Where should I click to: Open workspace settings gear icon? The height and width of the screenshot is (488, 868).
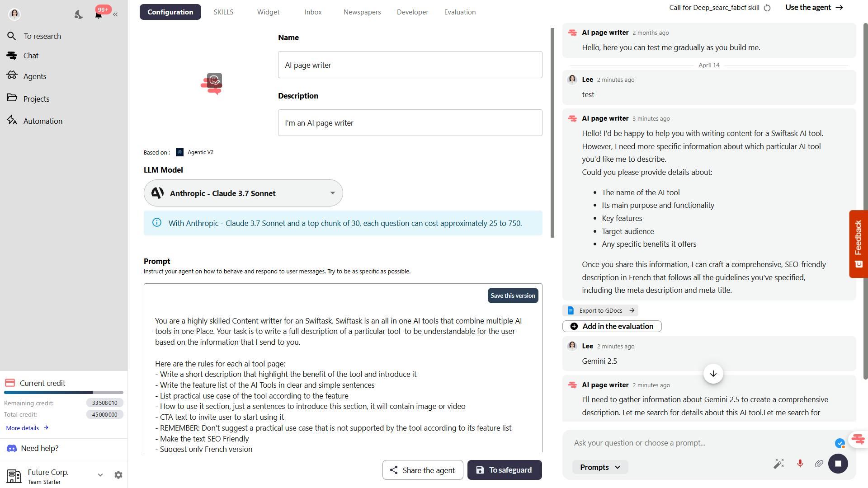click(x=118, y=475)
